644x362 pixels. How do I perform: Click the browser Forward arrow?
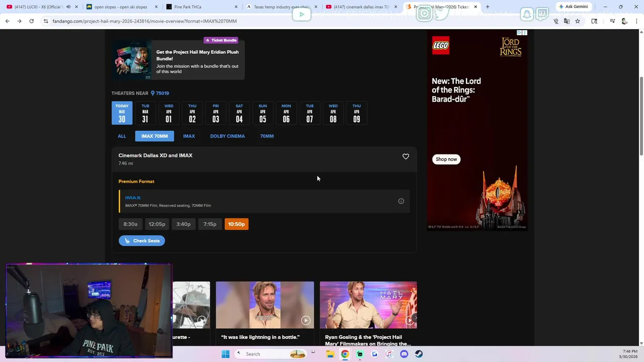[19, 21]
